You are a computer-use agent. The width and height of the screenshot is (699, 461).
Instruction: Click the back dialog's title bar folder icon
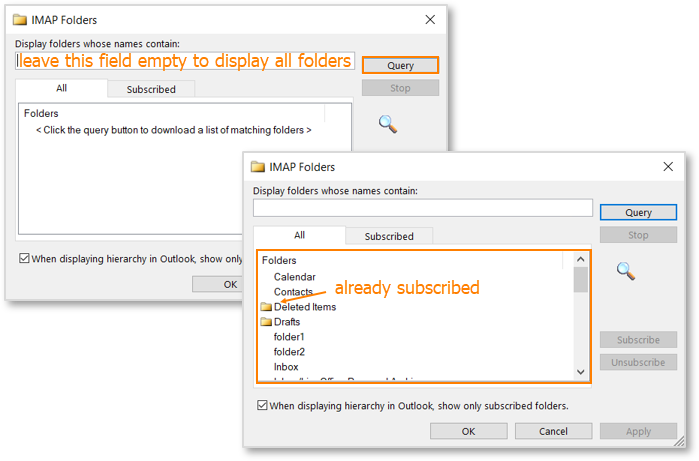pos(20,19)
